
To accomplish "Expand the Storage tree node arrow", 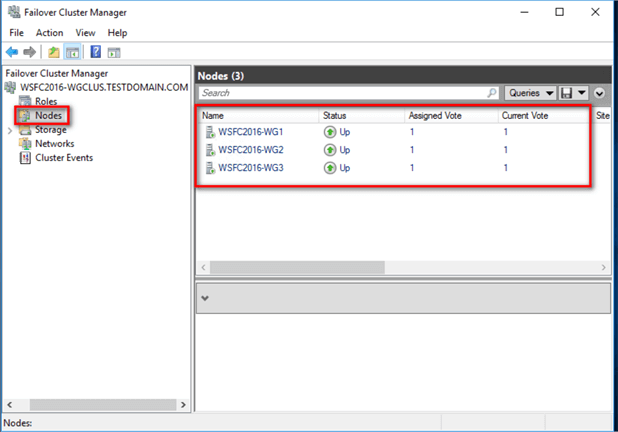I will tap(10, 130).
